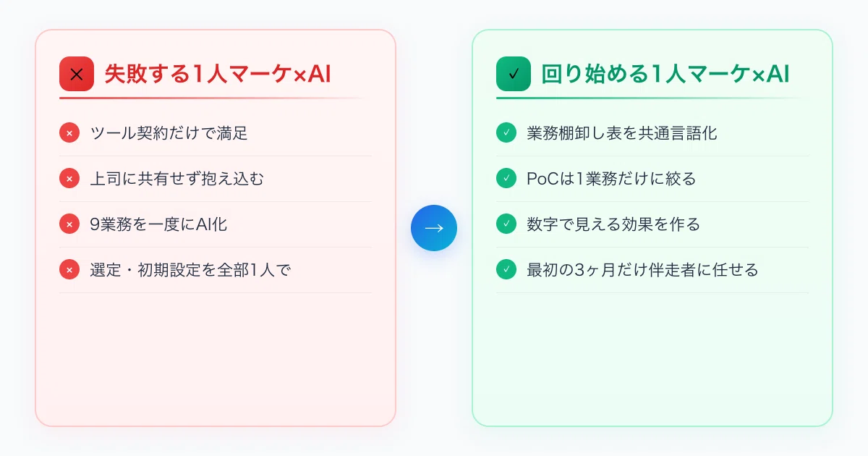Click red X icon beside ツール契約だけで満足

(x=69, y=133)
